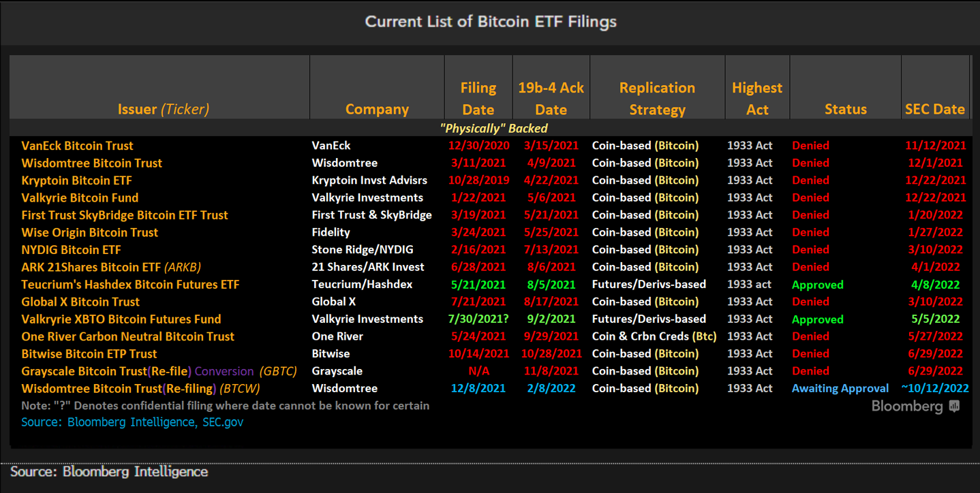Select the 11/12/2021 SEC date
Image resolution: width=980 pixels, height=493 pixels.
coord(936,146)
